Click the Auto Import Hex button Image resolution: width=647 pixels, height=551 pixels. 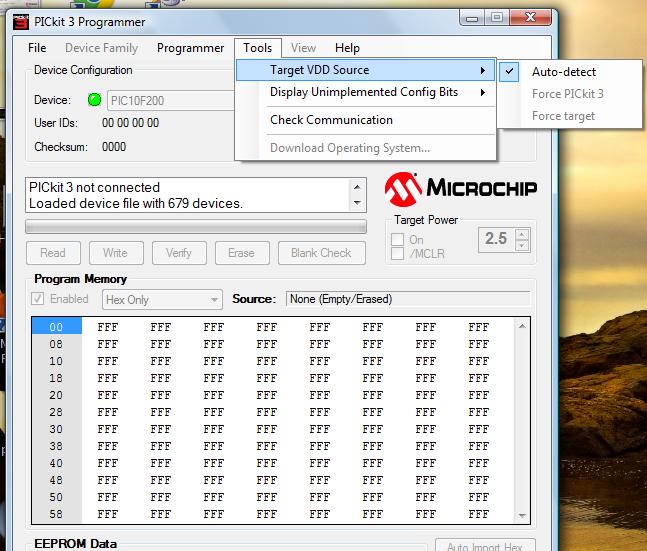pyautogui.click(x=485, y=545)
